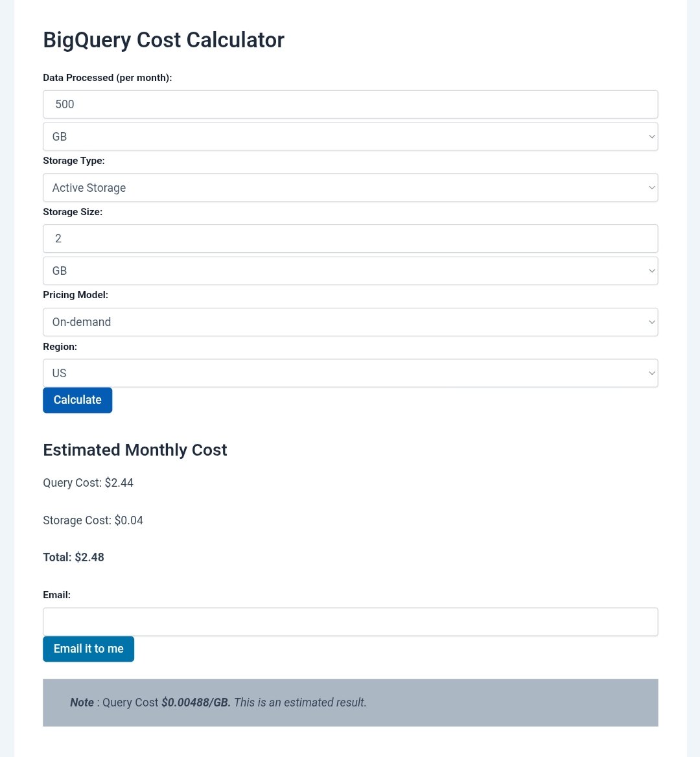Expand the chevron on the GB data unit selector
This screenshot has height=757, width=700.
651,136
